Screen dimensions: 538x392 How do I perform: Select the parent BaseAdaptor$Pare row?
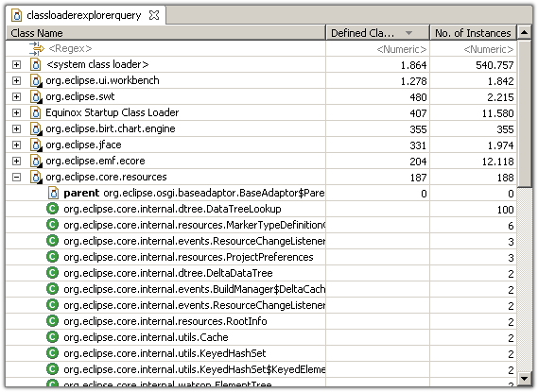tap(261, 193)
